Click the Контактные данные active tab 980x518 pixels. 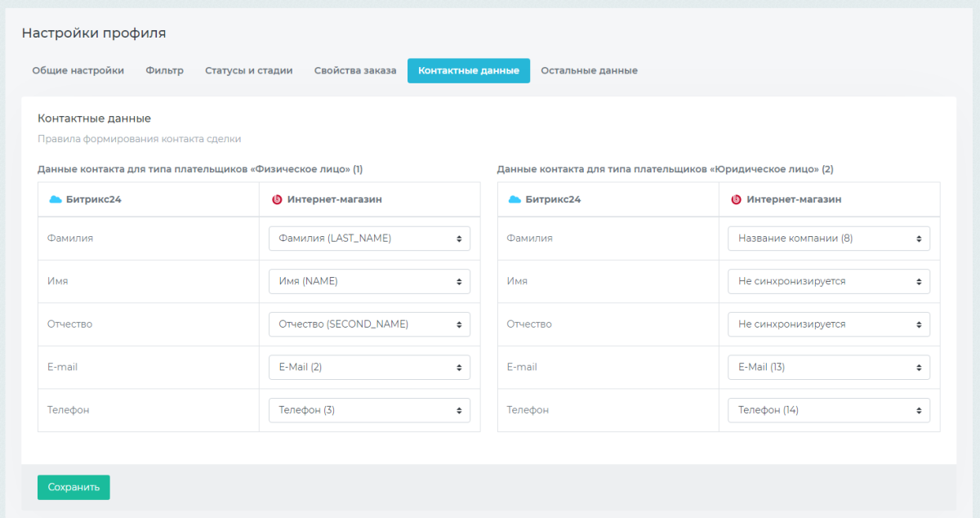469,71
